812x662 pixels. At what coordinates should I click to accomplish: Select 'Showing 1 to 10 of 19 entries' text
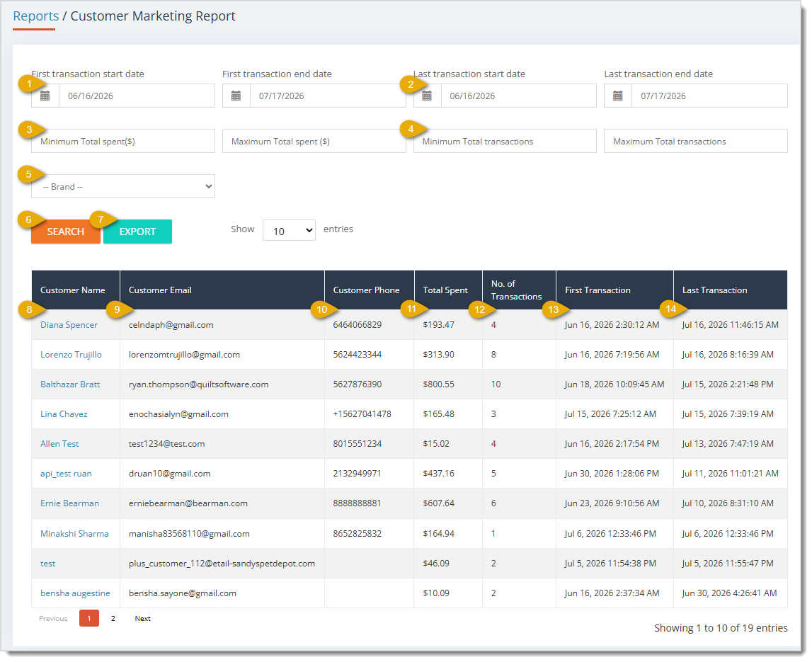pyautogui.click(x=721, y=628)
